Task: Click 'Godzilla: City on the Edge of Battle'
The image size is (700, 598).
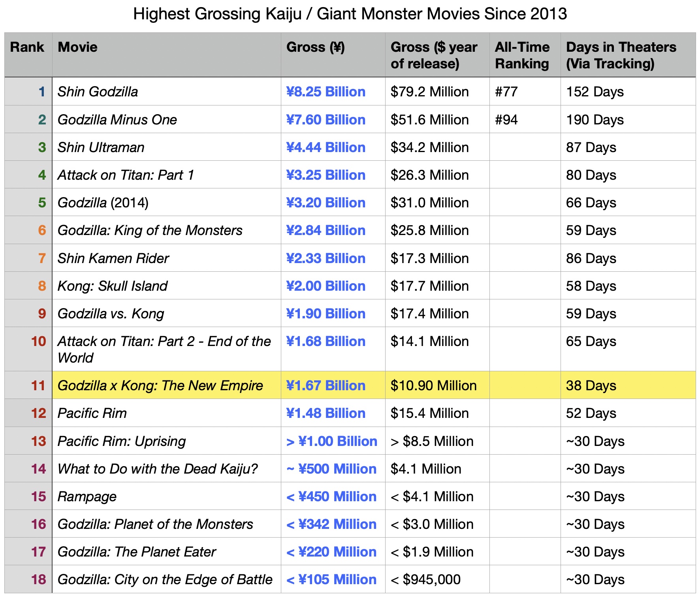Action: pyautogui.click(x=166, y=579)
